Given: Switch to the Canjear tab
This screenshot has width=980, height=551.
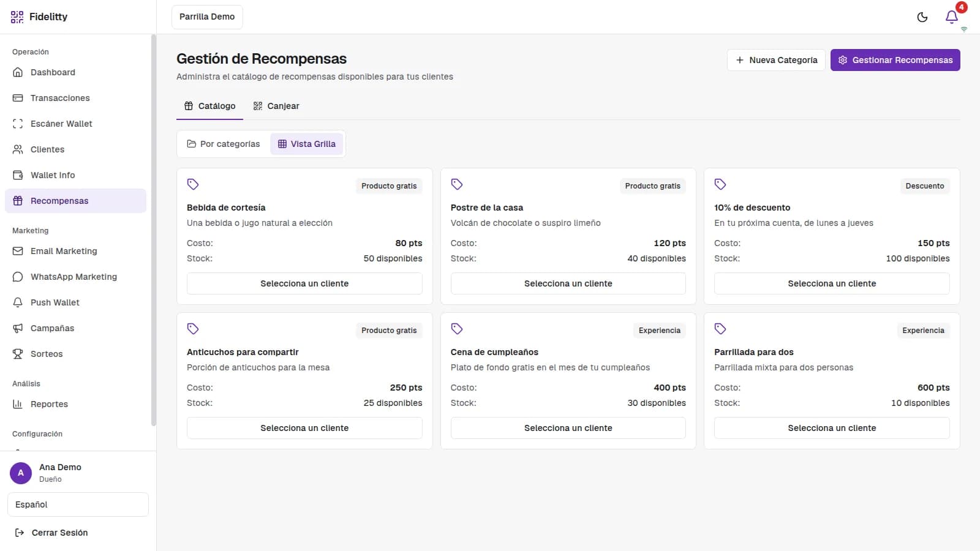Looking at the screenshot, I should [276, 106].
